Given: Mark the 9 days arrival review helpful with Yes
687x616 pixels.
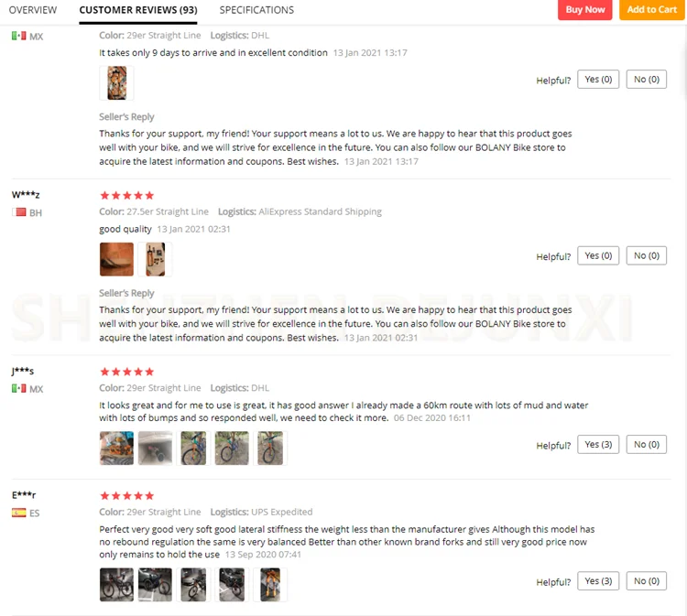Looking at the screenshot, I should 598,80.
